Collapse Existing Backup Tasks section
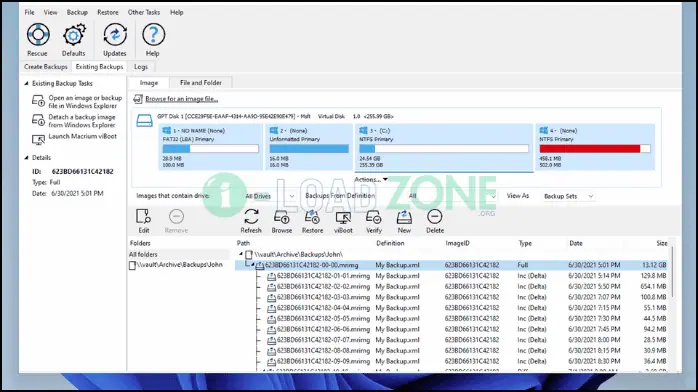This screenshot has width=698, height=392. 27,83
